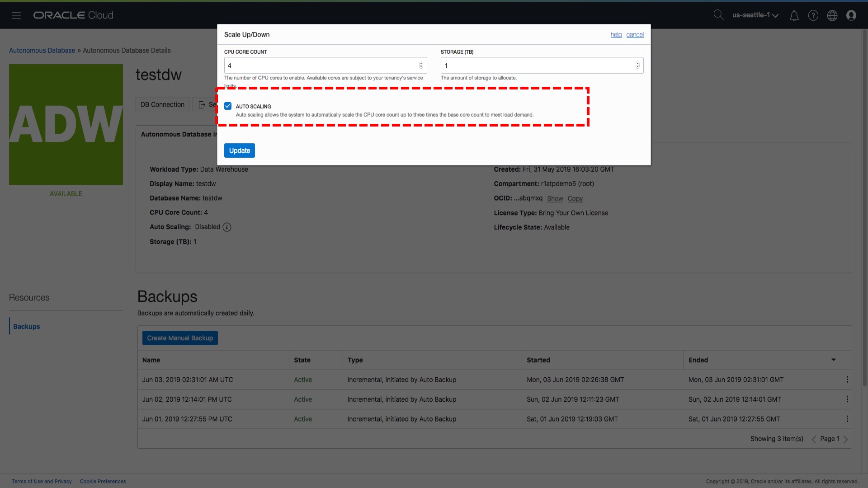Open the hamburger navigation menu
This screenshot has width=868, height=488.
(16, 15)
